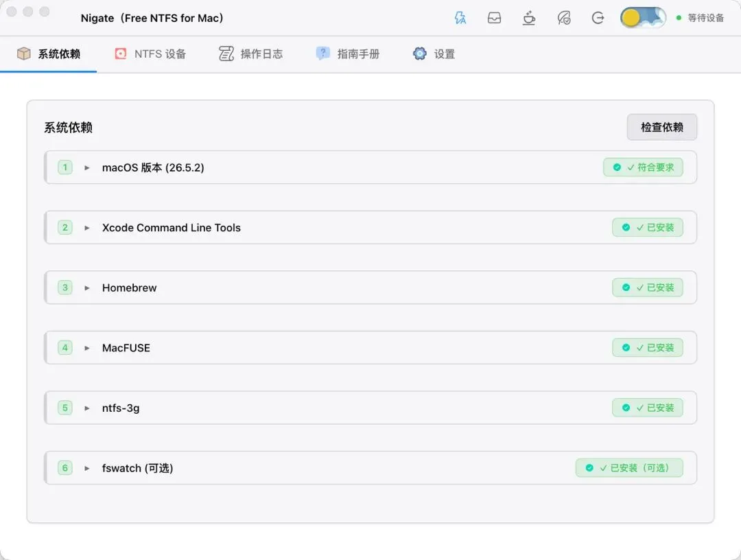The height and width of the screenshot is (560, 741).
Task: Click the MacFUSE label
Action: coord(126,348)
